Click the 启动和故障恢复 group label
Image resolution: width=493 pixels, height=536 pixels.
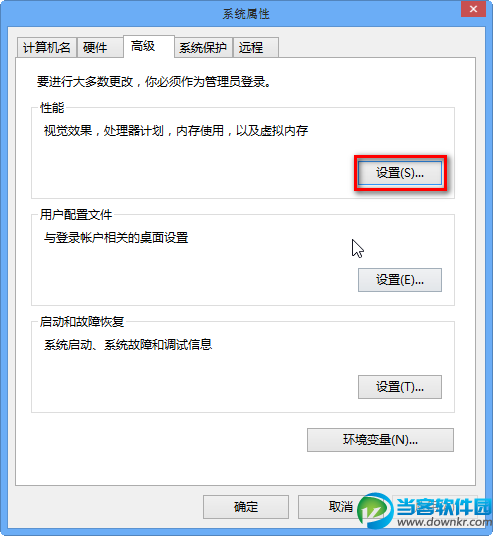pos(82,322)
